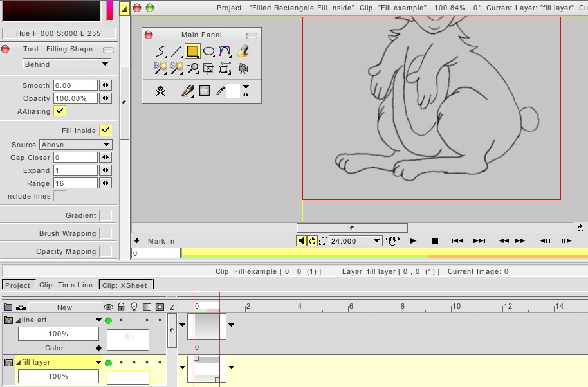Jump to the first frame
This screenshot has width=588, height=387.
pos(457,241)
